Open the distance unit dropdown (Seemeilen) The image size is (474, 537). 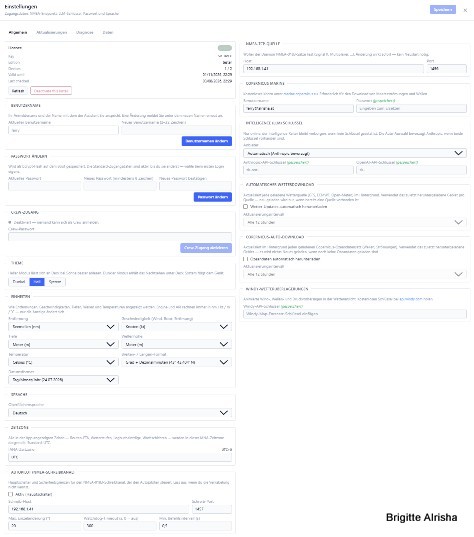63,327
